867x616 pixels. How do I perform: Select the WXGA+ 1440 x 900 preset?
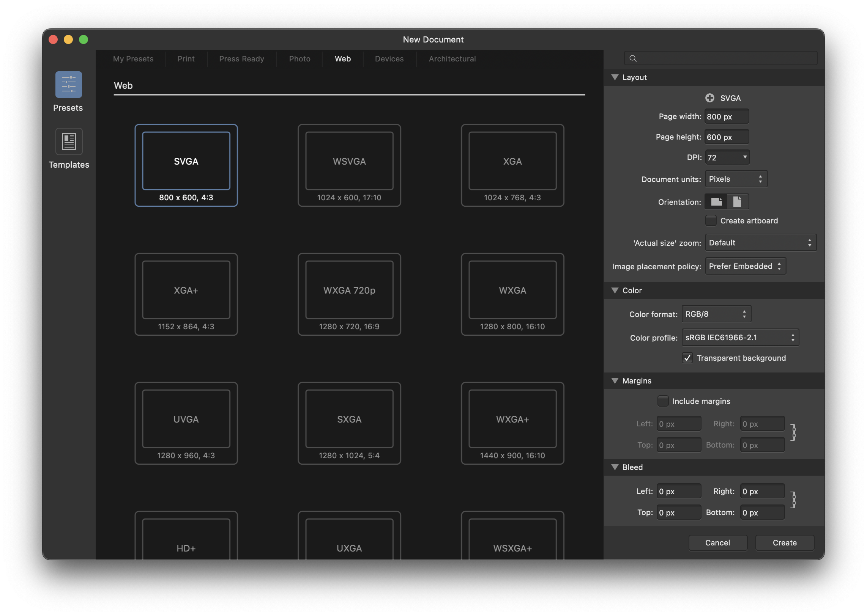click(x=512, y=423)
